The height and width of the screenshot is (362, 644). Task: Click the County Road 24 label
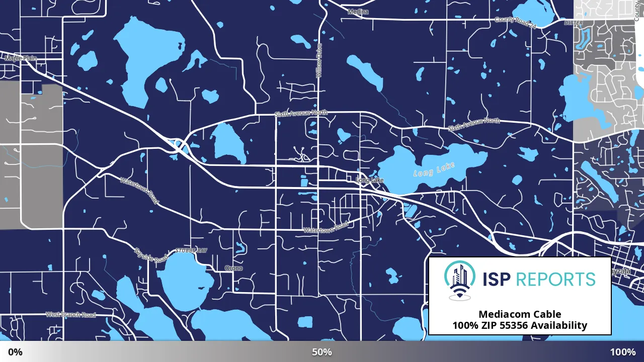pos(515,23)
